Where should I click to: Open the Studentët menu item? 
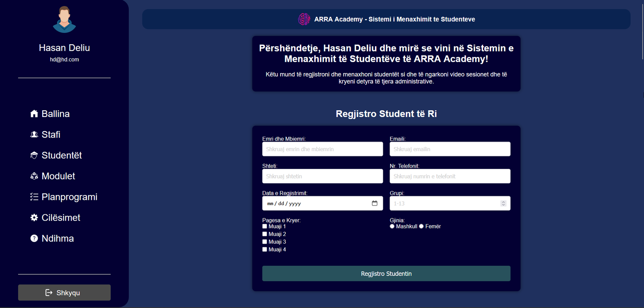click(x=62, y=155)
